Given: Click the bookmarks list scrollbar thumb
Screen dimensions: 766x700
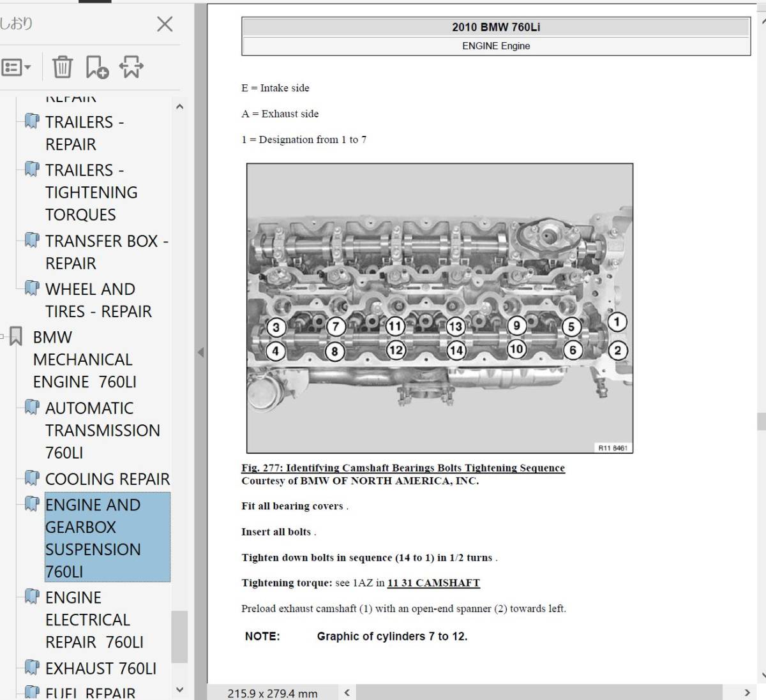Looking at the screenshot, I should [x=179, y=637].
